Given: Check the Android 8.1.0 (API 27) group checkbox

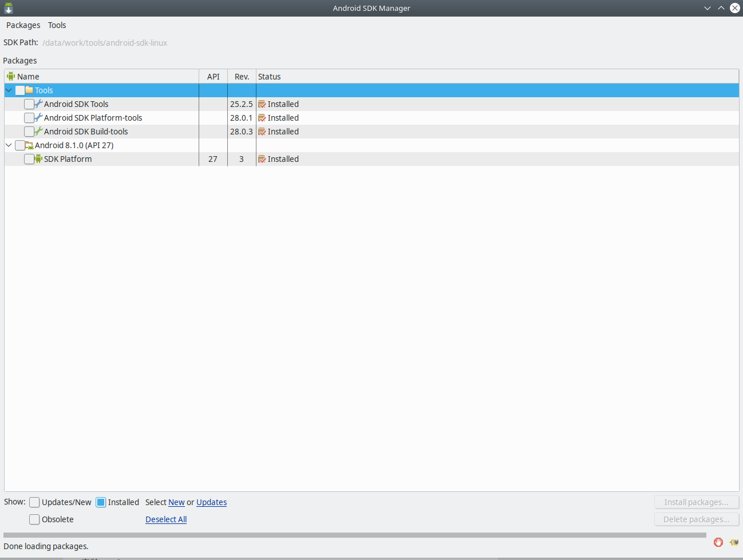Looking at the screenshot, I should 20,145.
